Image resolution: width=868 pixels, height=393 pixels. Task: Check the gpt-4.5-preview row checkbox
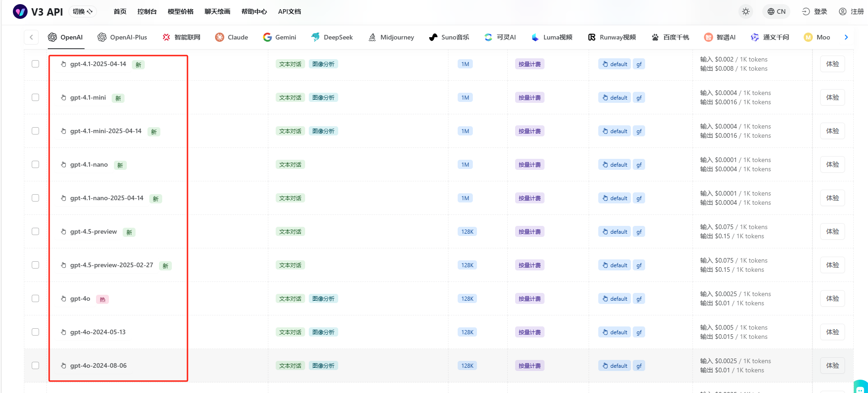[x=35, y=231]
